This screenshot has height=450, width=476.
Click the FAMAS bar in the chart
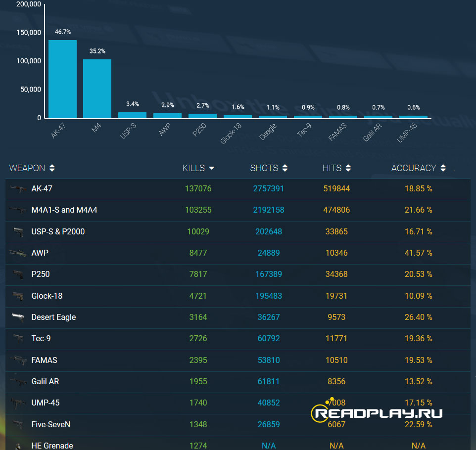[x=343, y=117]
